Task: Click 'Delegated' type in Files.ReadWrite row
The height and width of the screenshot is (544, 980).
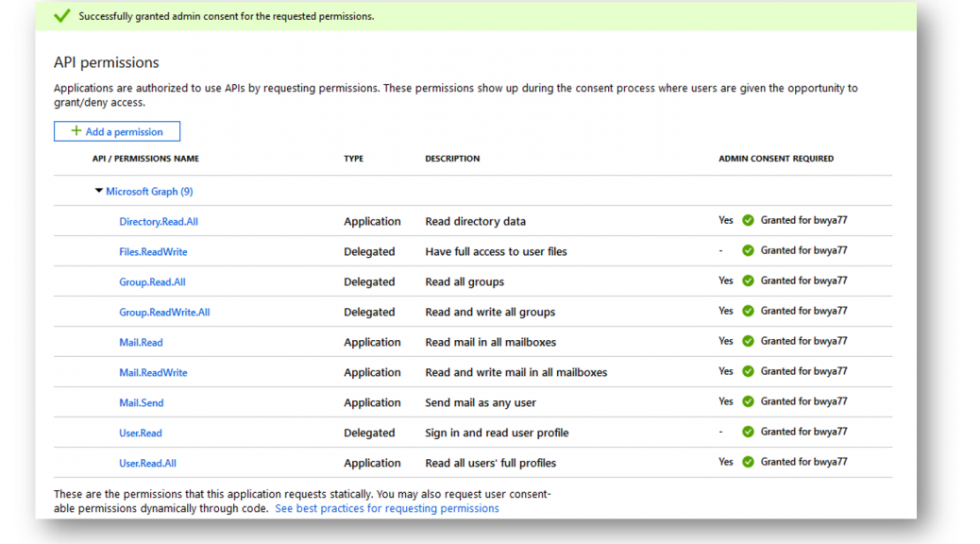Action: (369, 251)
